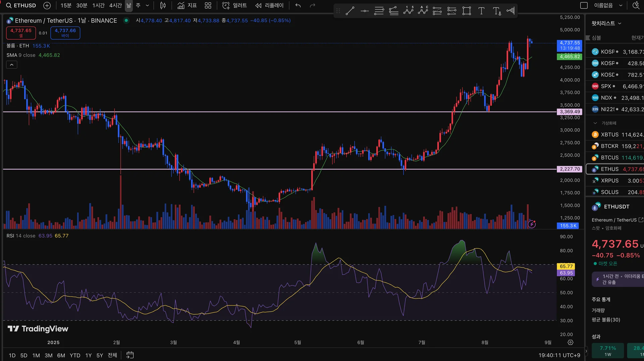Set chart range to 1M
Viewport: 644px width, 361px height.
(36, 355)
